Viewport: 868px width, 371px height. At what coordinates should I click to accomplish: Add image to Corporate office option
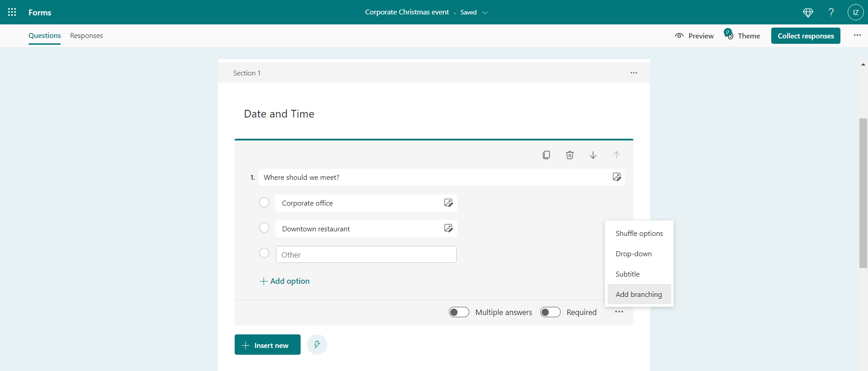[x=448, y=203]
